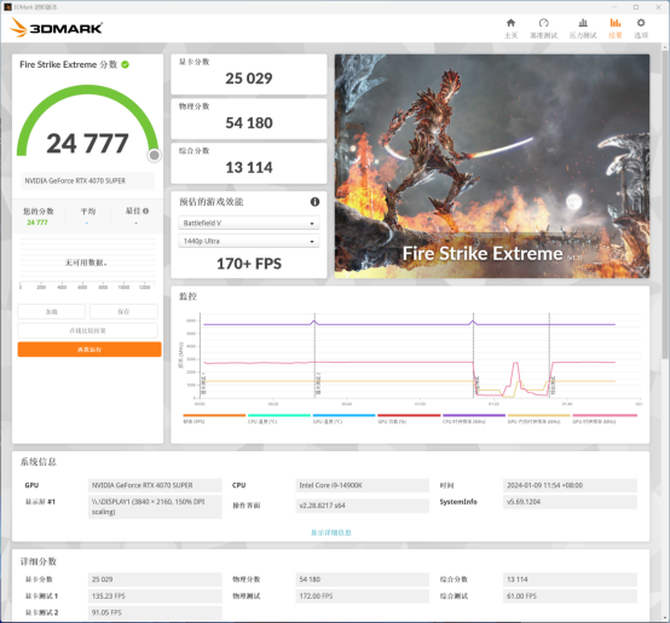Screen dimensions: 670x623
Task: Click the big 24 777 gauge score
Action: [87, 144]
